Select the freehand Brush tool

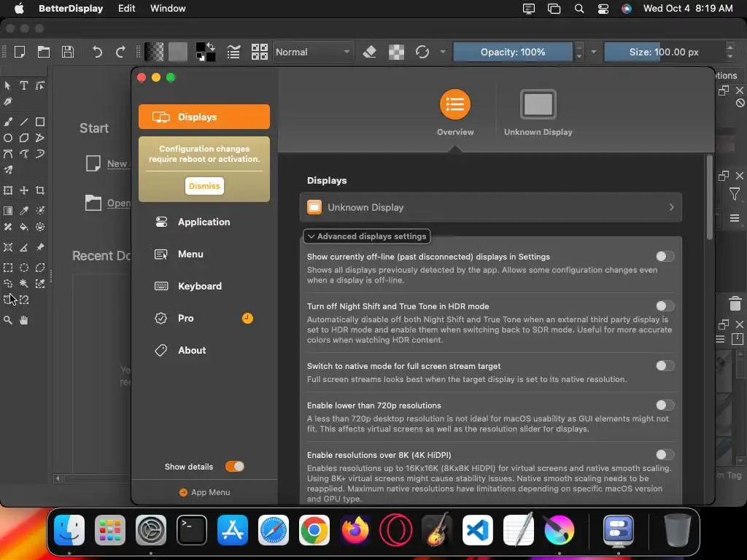pos(7,122)
